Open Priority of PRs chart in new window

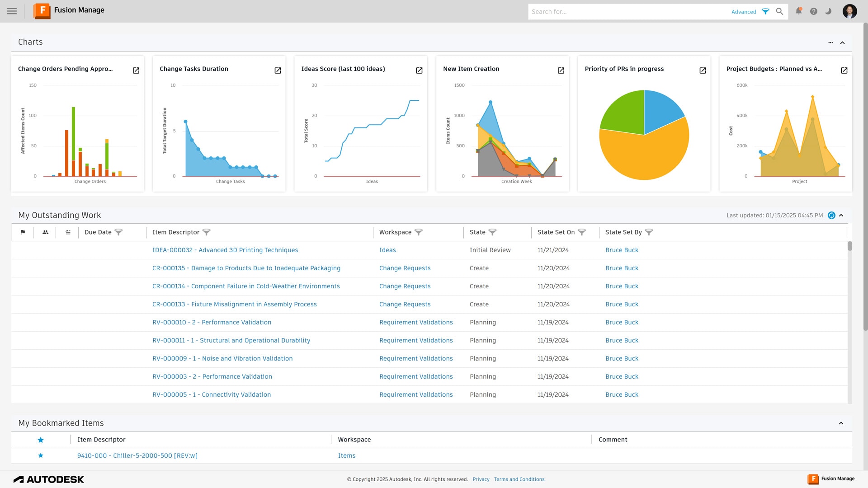tap(703, 70)
